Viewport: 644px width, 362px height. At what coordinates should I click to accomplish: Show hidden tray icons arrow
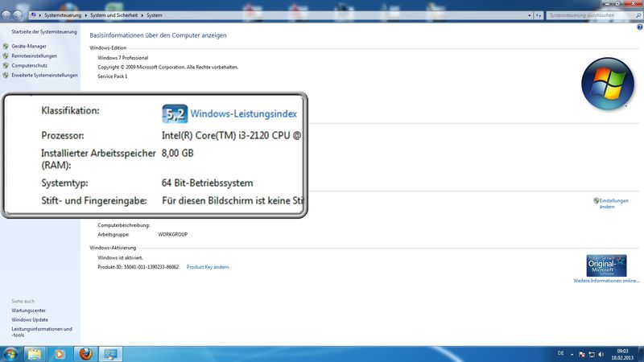coord(572,354)
